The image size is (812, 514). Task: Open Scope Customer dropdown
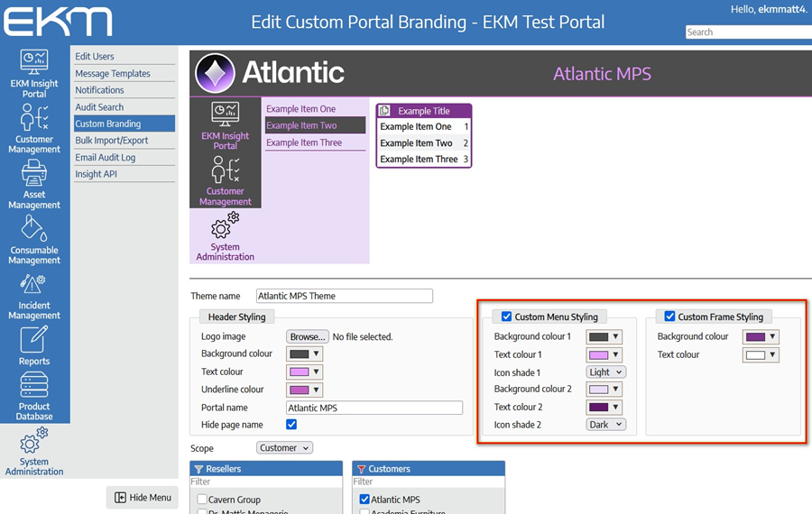click(x=285, y=448)
